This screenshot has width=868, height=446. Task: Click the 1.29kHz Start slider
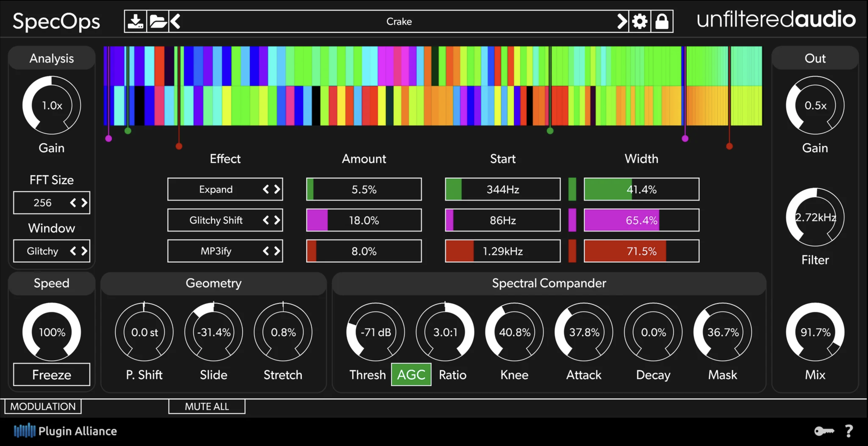(x=503, y=251)
